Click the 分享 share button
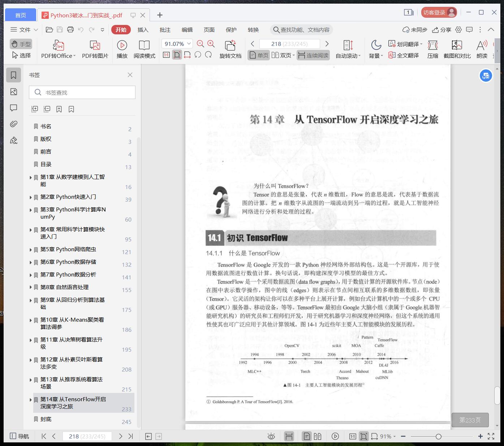 (441, 30)
